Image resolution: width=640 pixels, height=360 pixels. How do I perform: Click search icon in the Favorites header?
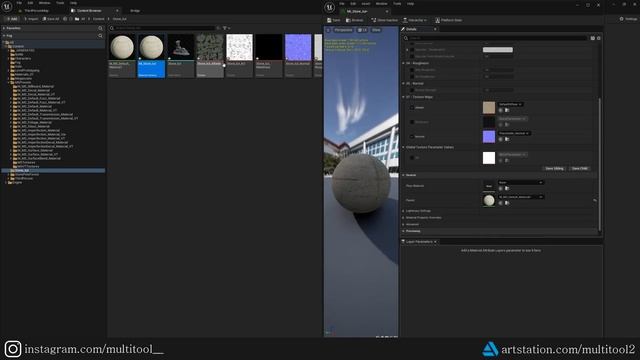tap(100, 28)
